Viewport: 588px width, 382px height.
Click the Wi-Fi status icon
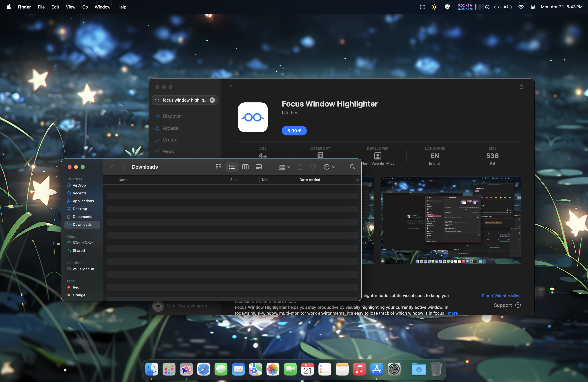click(x=521, y=7)
